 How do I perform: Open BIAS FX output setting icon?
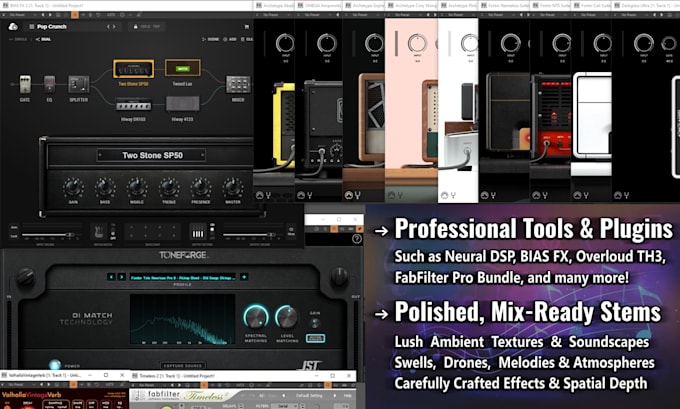(198, 232)
